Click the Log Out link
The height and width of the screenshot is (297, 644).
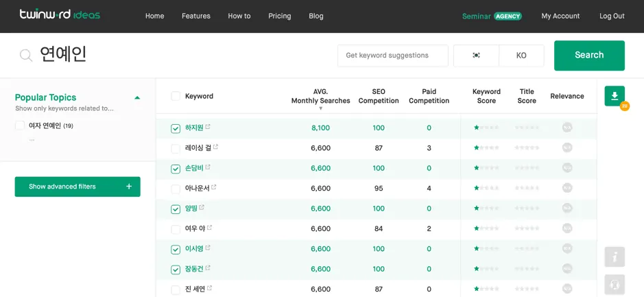[612, 16]
